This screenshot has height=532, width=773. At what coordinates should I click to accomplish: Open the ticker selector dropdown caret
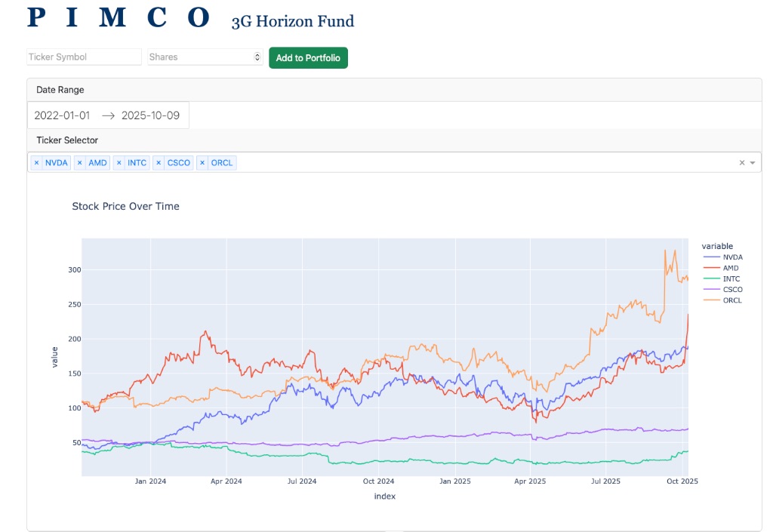tap(750, 162)
